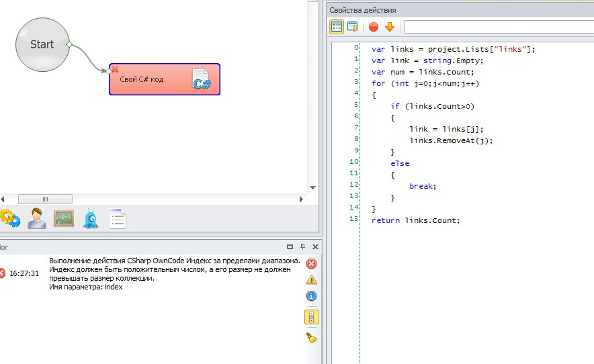Image resolution: width=594 pixels, height=364 pixels.
Task: Maximize the log panel
Action: (x=290, y=246)
